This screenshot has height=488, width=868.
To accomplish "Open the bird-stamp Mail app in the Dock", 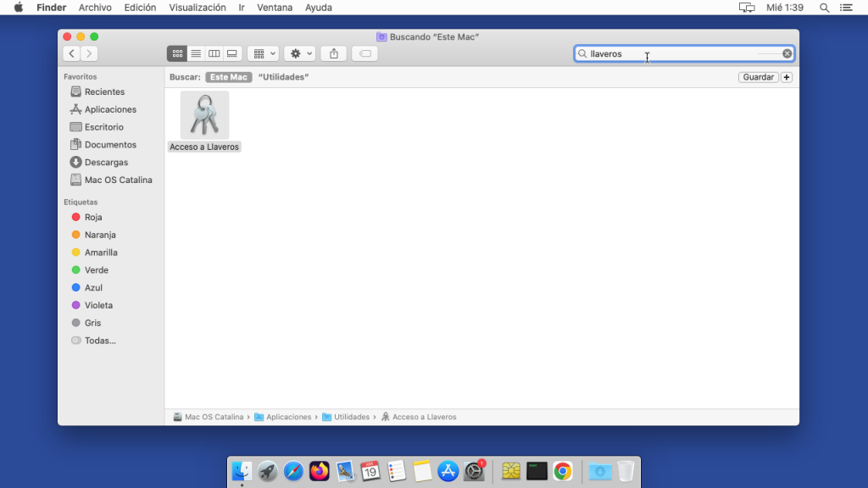I will point(345,471).
